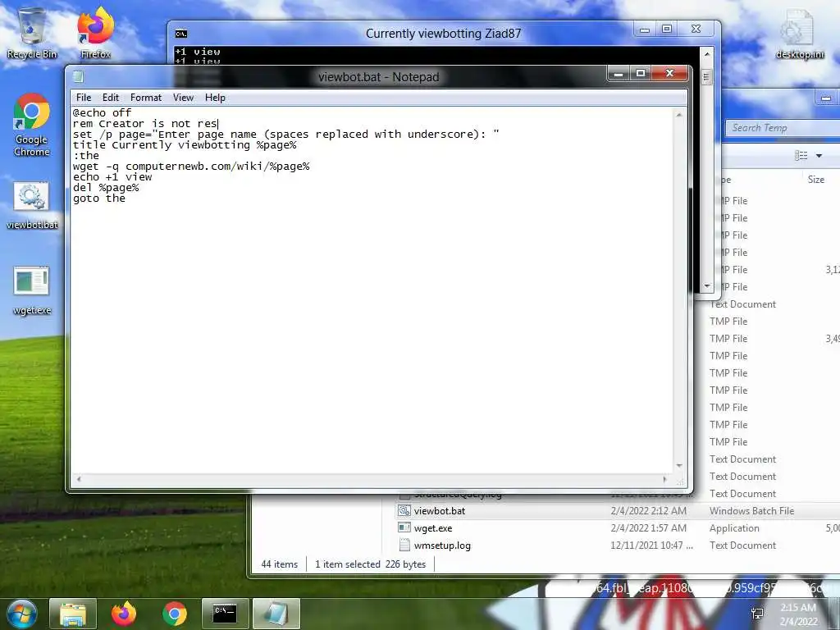Image resolution: width=840 pixels, height=630 pixels.
Task: Click "title Currently viewbotting %page%" line
Action: point(185,144)
